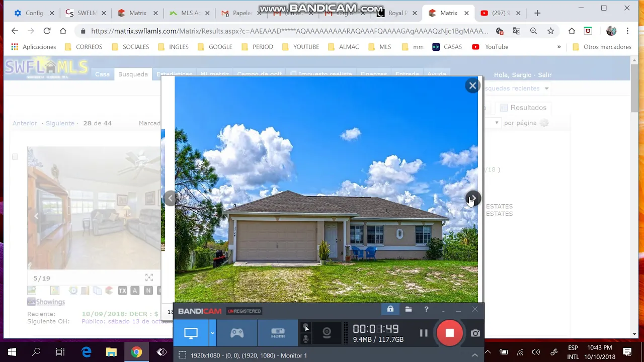Open Chrome profile avatar
This screenshot has height=362, width=644.
[x=611, y=31]
